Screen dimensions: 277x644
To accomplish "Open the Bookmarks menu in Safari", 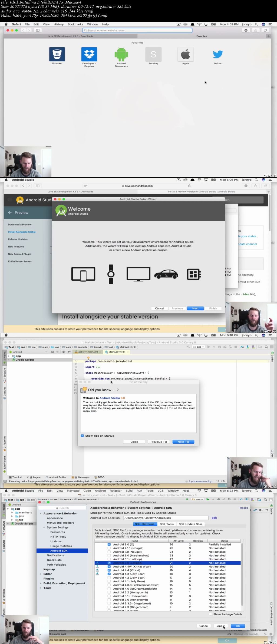I will coord(75,24).
